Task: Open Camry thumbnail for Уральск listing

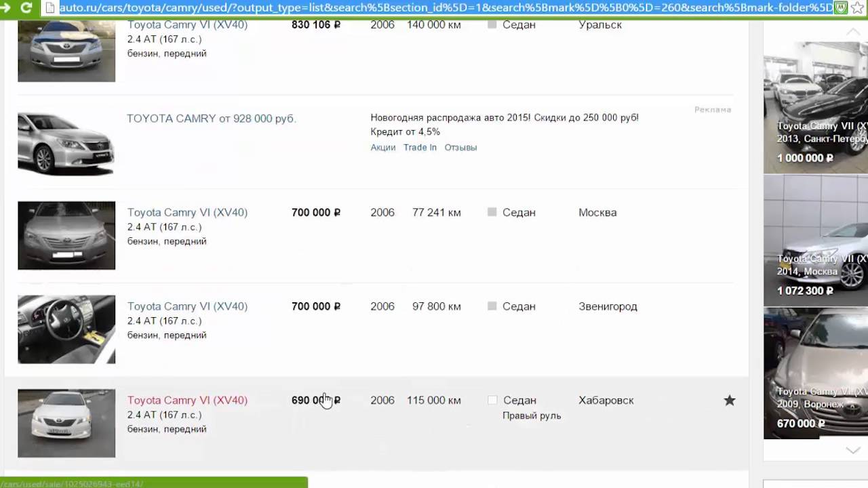Action: [66, 51]
